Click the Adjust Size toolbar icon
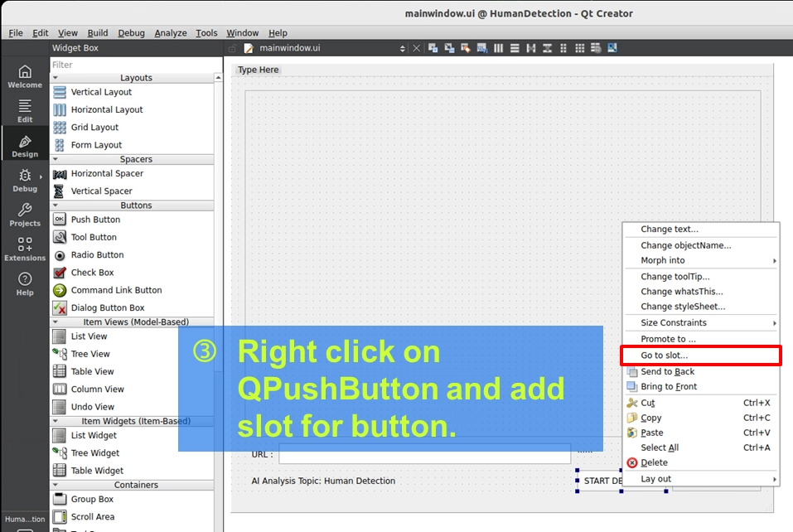Screen dimensions: 793x532 (x=612, y=48)
